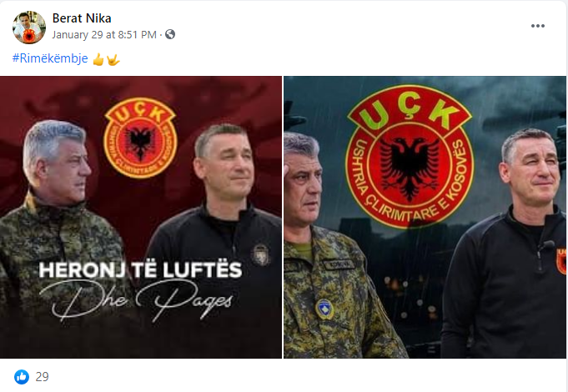The height and width of the screenshot is (392, 568).
Task: Click the large UÇK emblem in right photo
Action: [x=410, y=157]
